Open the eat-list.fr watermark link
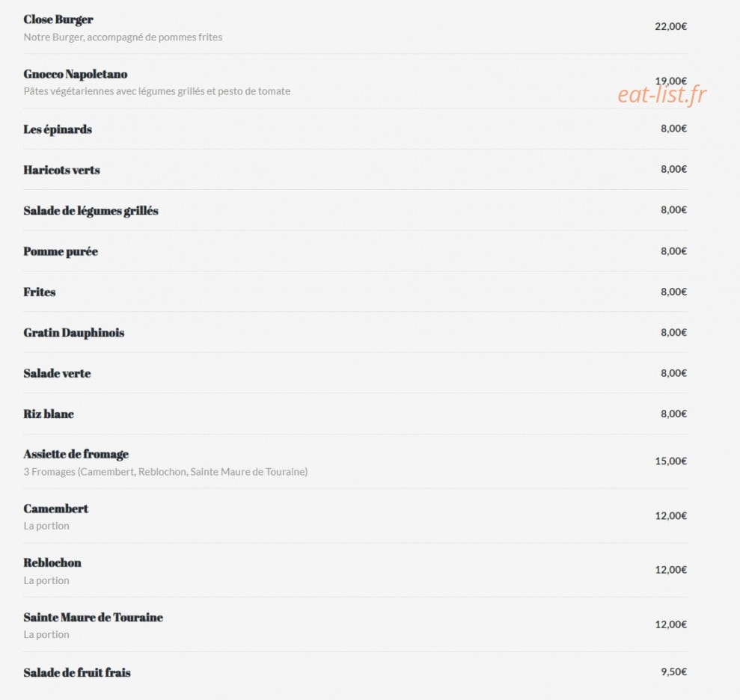 pos(661,94)
